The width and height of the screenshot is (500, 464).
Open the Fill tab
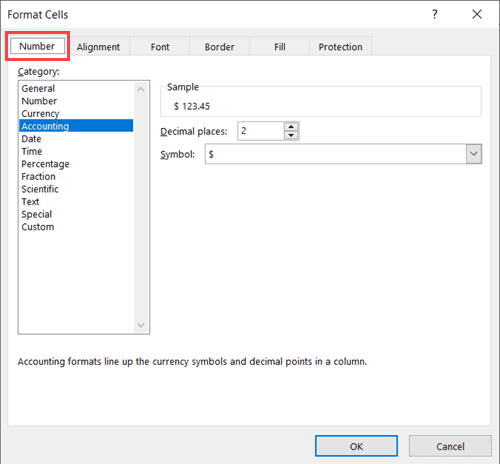280,47
